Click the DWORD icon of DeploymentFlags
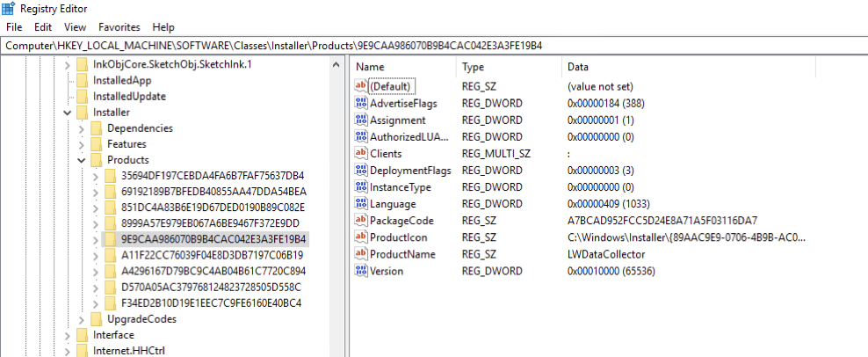 click(x=361, y=171)
